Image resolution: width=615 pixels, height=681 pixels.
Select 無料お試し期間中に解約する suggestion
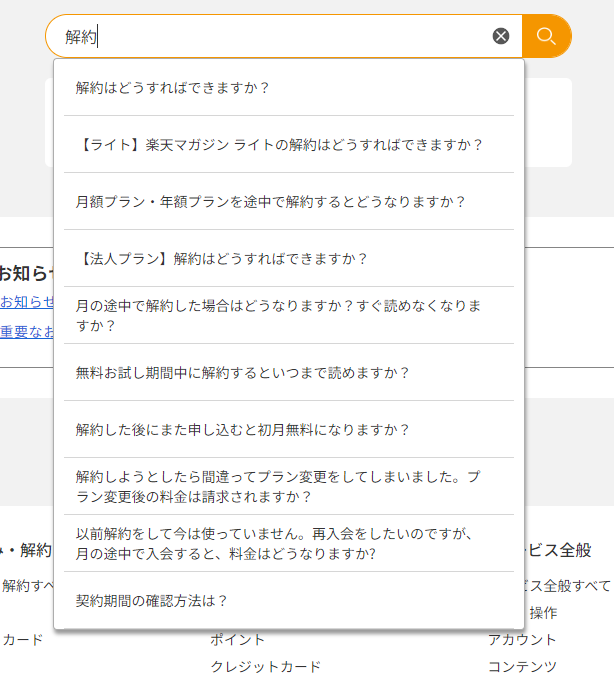coord(243,372)
